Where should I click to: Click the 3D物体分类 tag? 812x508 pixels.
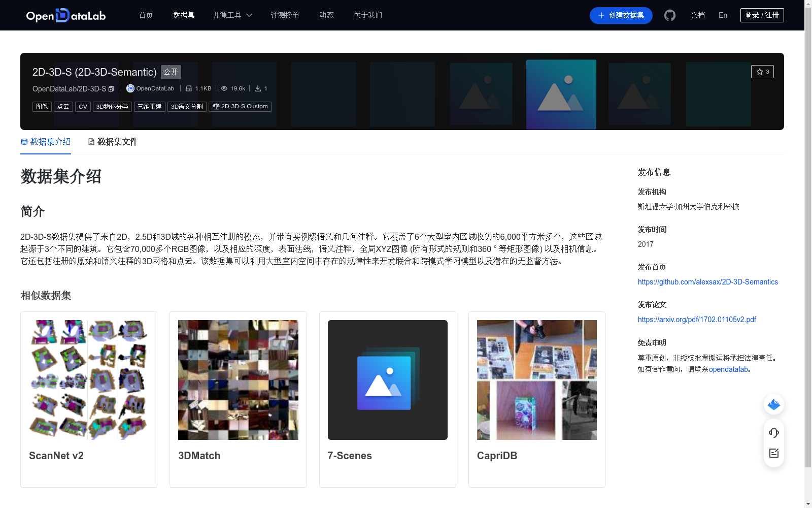click(x=112, y=107)
